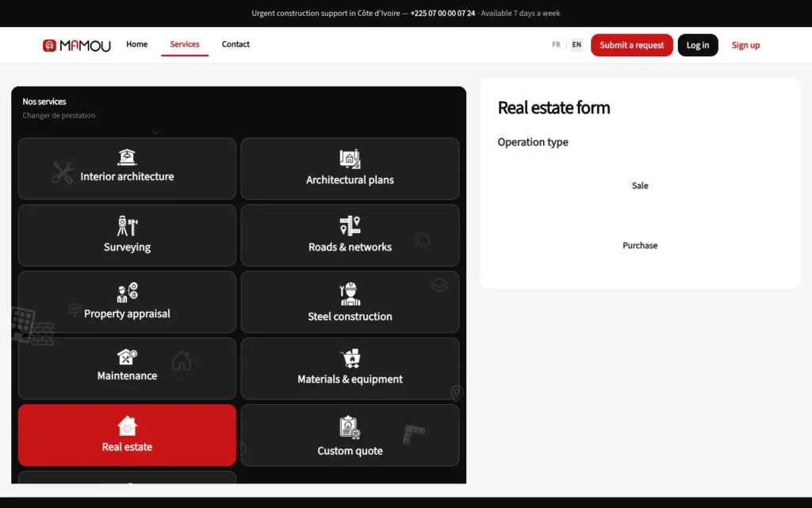Collapse the Nos services chevron
The width and height of the screenshot is (812, 508).
[x=155, y=133]
